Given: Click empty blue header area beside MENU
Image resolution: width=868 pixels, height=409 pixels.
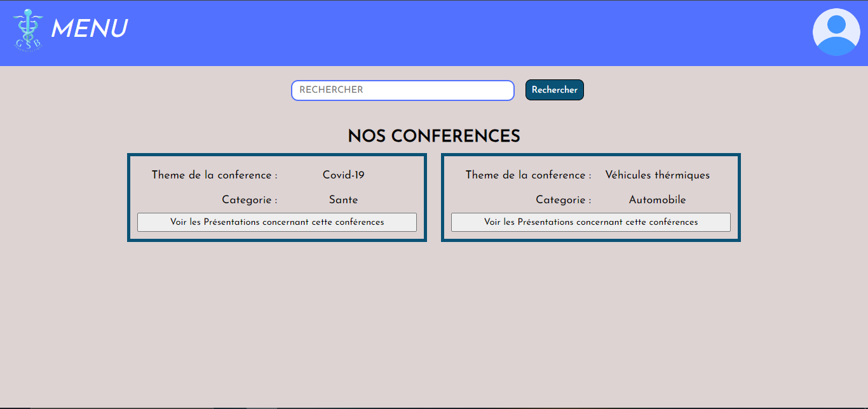Looking at the screenshot, I should tap(445, 32).
